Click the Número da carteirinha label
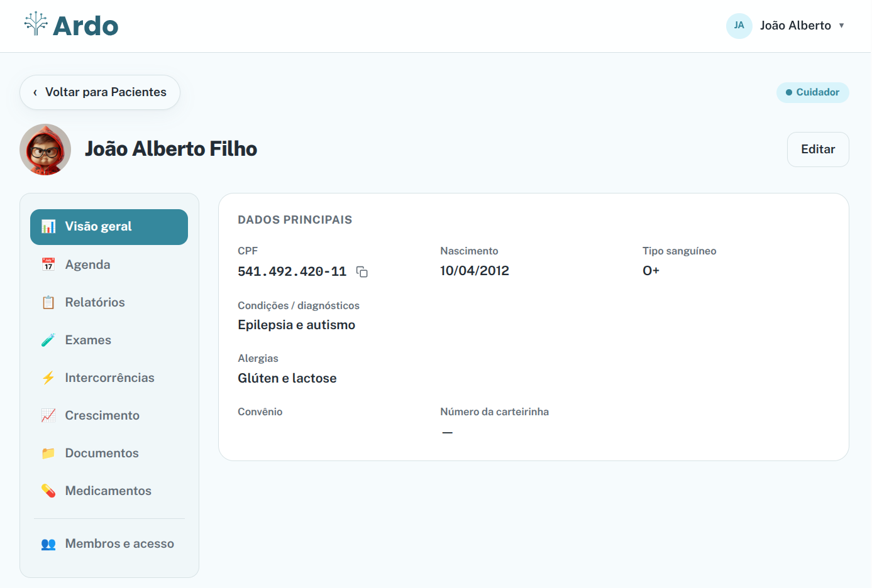This screenshot has width=872, height=588. pos(495,411)
